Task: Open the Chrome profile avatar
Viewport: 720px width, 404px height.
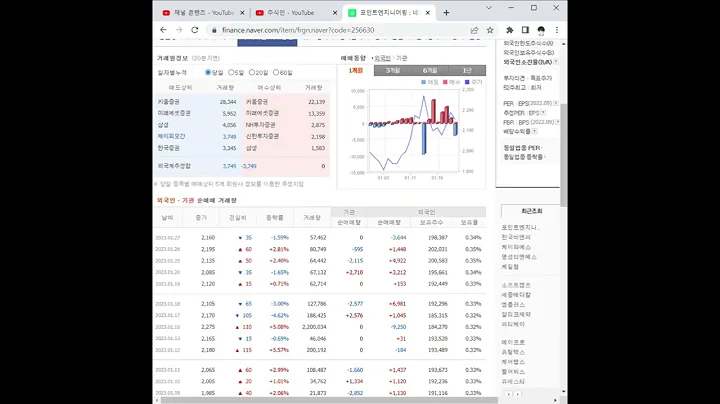Action: (x=541, y=30)
